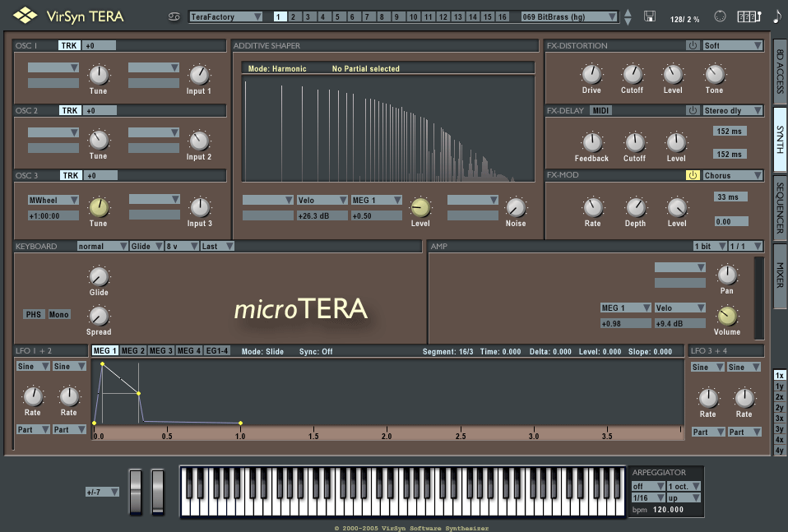Click the VirSyn diamond logo icon
The width and height of the screenshot is (788, 532).
tap(25, 16)
